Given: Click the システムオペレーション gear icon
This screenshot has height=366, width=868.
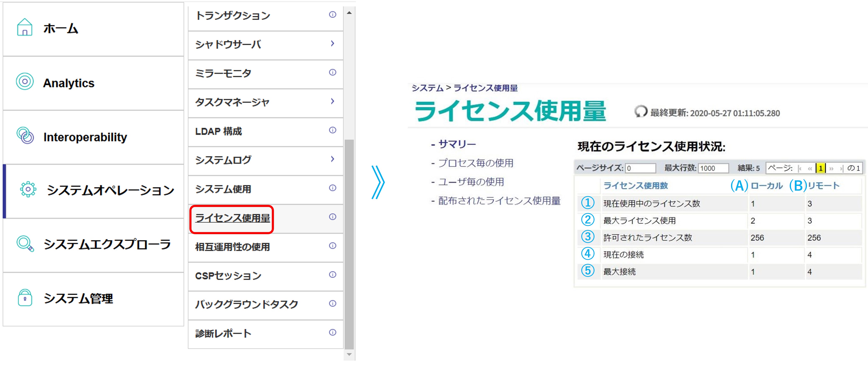Looking at the screenshot, I should [x=28, y=189].
